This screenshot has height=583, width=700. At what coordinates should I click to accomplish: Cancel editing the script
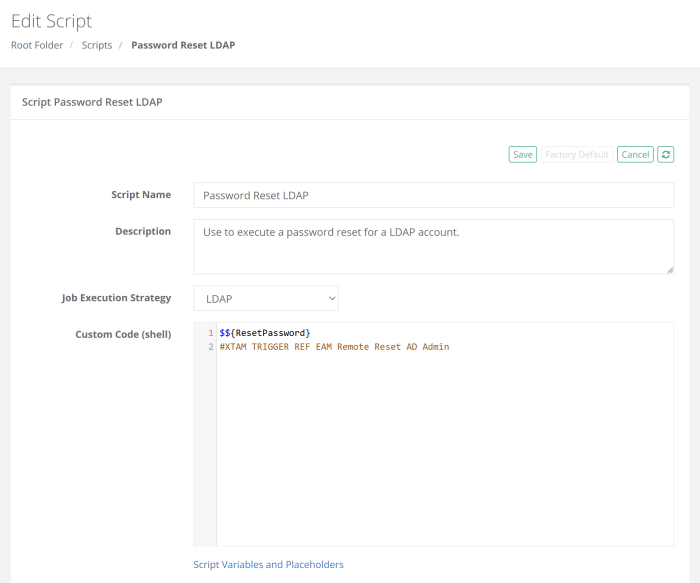tap(635, 154)
